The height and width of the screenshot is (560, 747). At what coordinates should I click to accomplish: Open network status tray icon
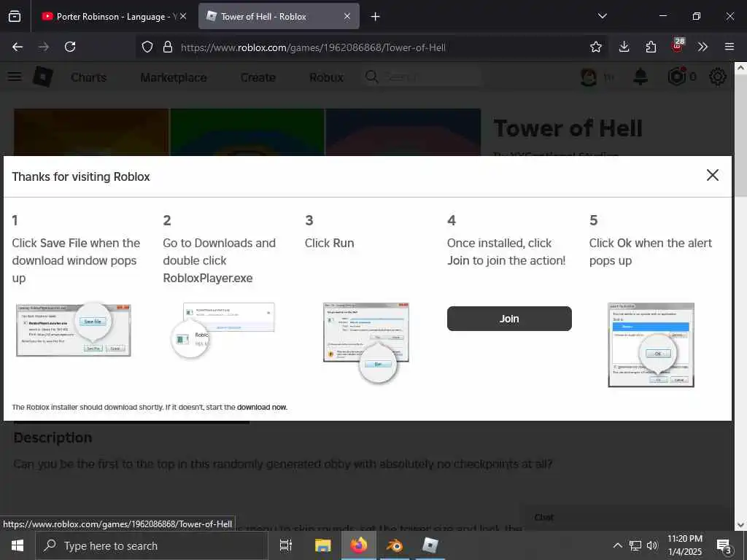(635, 545)
